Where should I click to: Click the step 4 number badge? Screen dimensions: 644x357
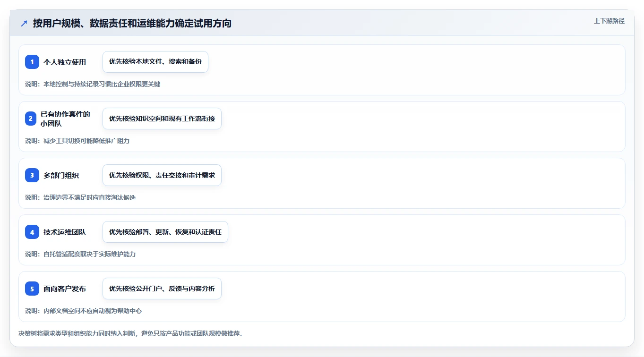32,232
